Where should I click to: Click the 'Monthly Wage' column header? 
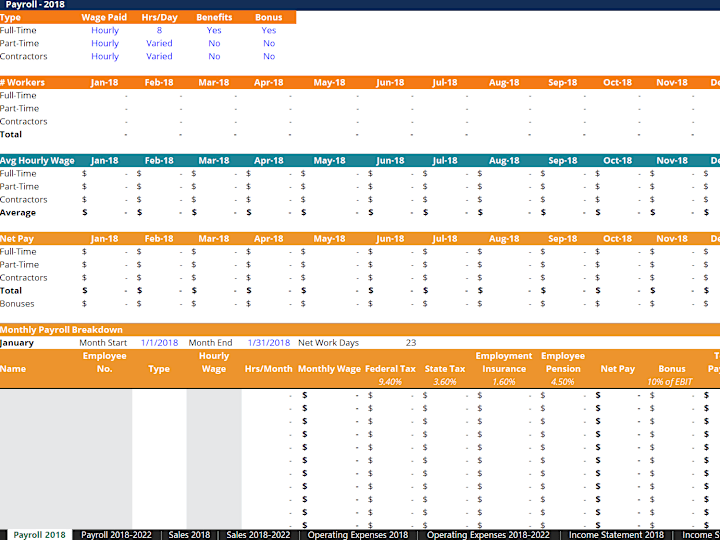click(329, 369)
